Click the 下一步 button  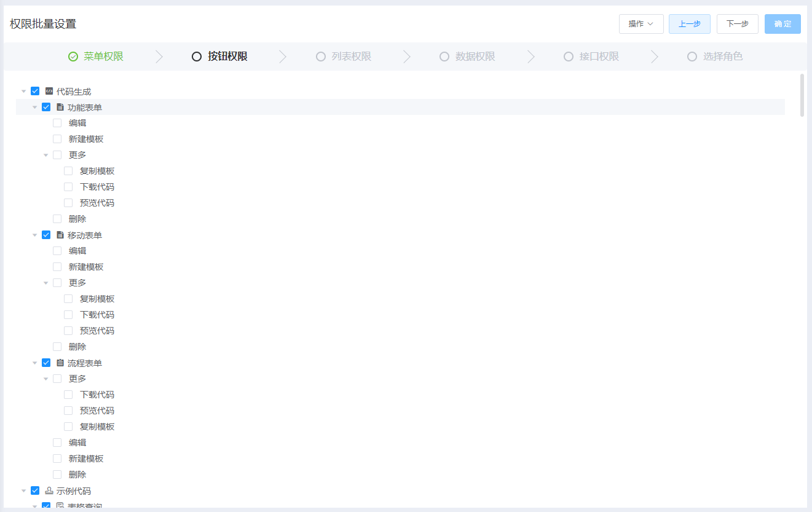pos(737,24)
